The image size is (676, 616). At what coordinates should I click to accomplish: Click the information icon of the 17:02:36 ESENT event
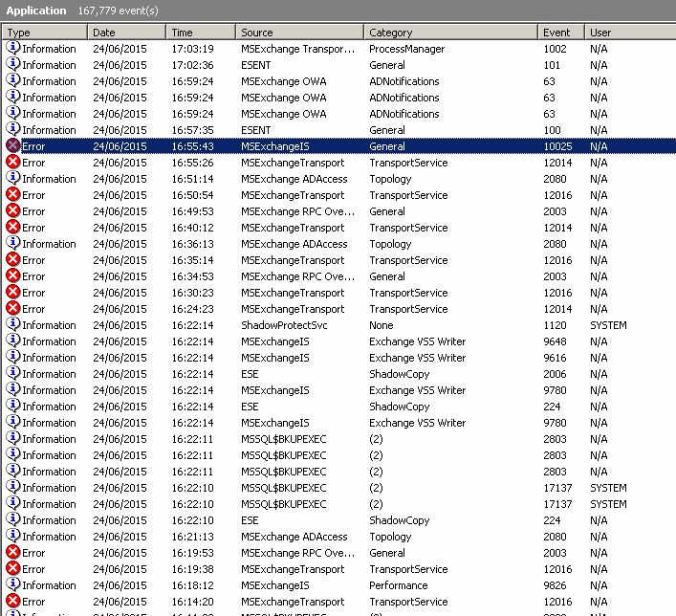coord(13,64)
